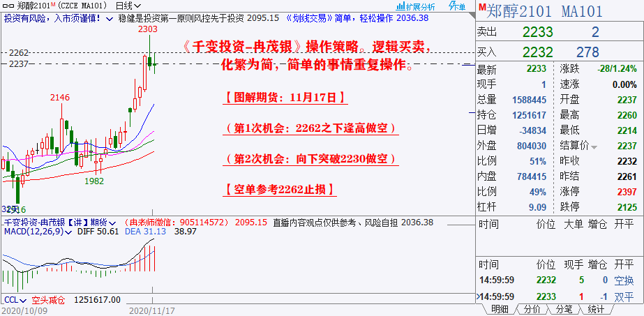Click the red M marker after 郑醇2101
The image size is (644, 316).
pyautogui.click(x=53, y=5)
